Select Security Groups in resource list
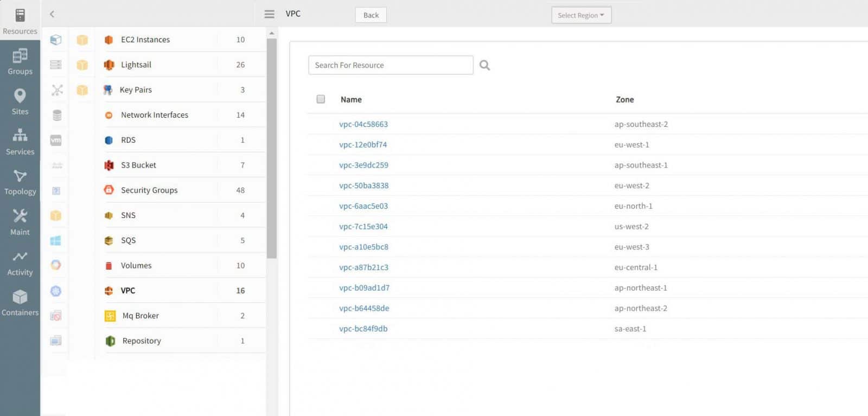 click(x=149, y=190)
